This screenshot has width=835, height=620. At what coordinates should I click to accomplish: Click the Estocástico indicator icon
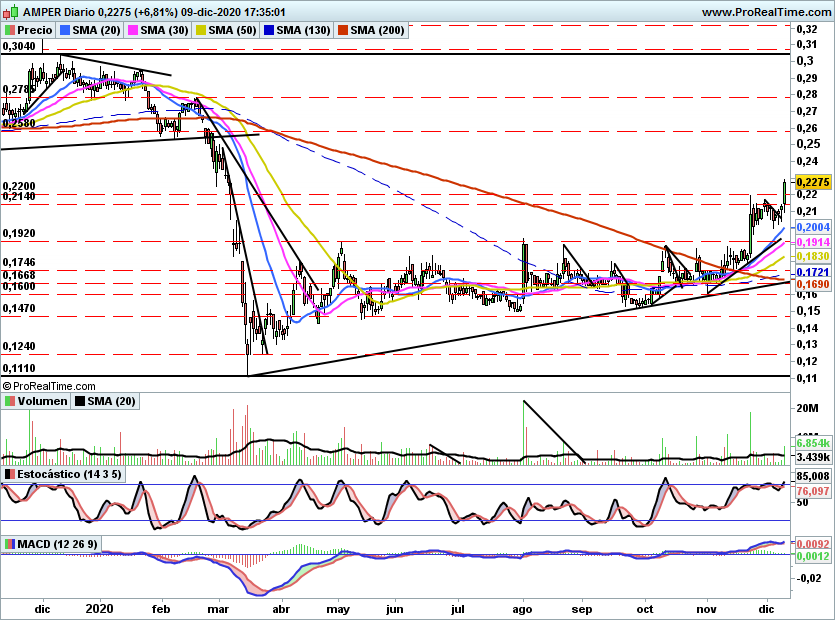[9, 474]
